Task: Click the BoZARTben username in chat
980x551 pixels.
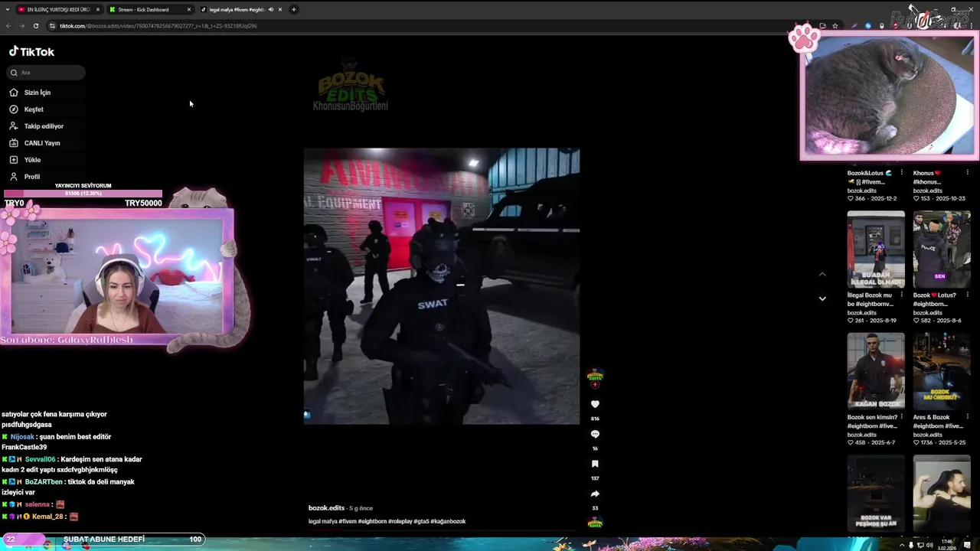Action: click(x=44, y=481)
